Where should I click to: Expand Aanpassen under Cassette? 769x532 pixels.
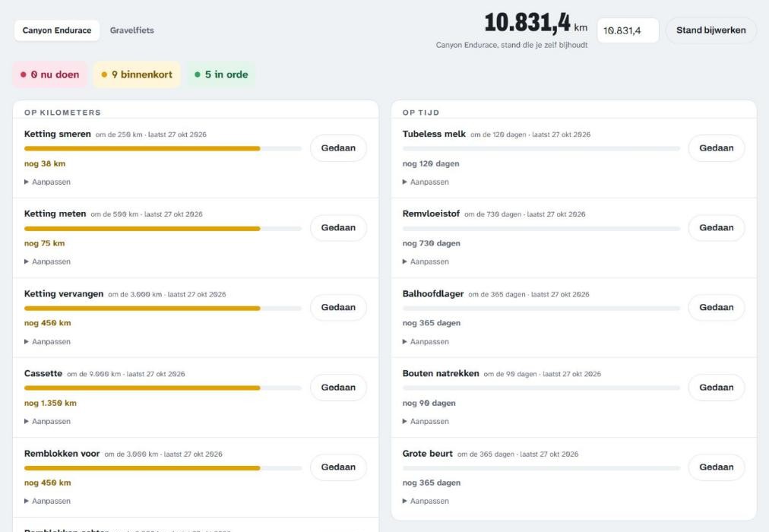pyautogui.click(x=48, y=421)
